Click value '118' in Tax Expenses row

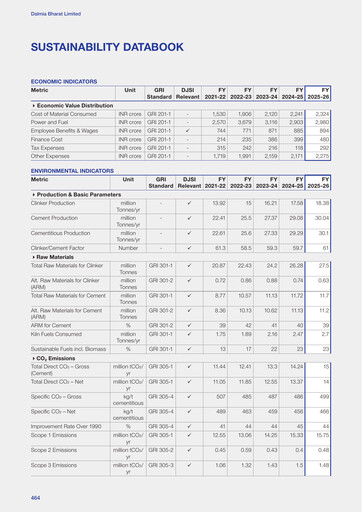click(x=299, y=148)
